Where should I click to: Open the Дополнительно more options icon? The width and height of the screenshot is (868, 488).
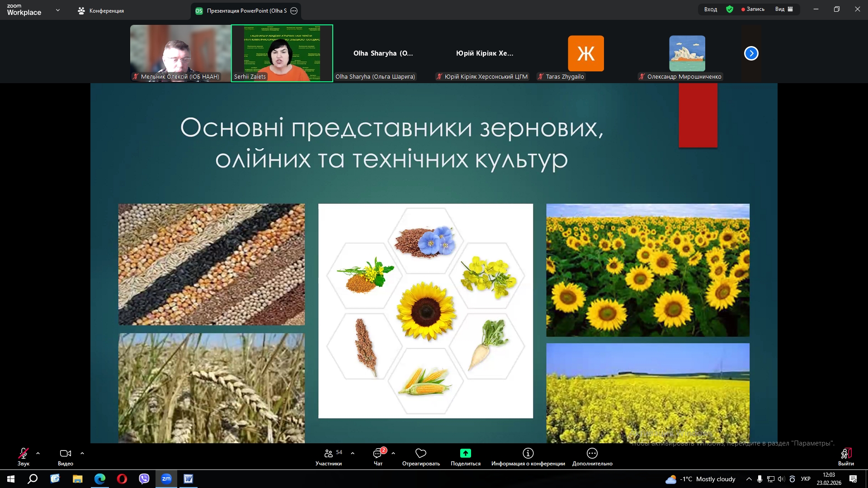tap(592, 453)
